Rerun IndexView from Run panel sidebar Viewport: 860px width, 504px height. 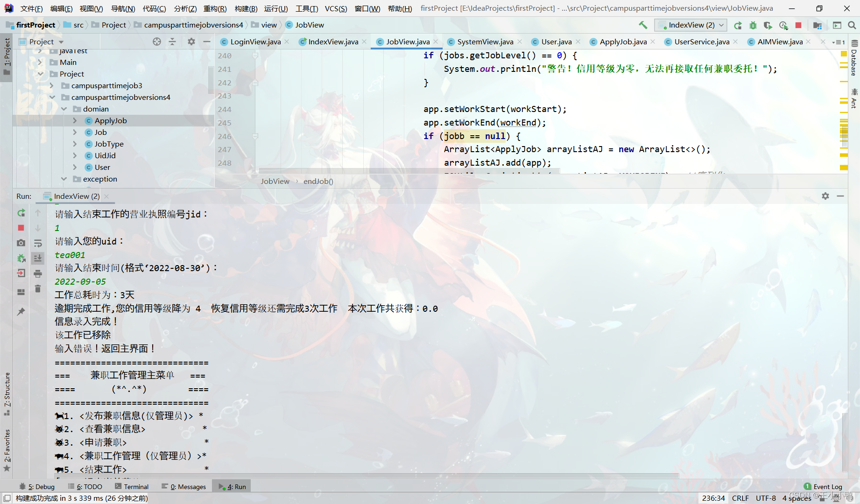(21, 213)
